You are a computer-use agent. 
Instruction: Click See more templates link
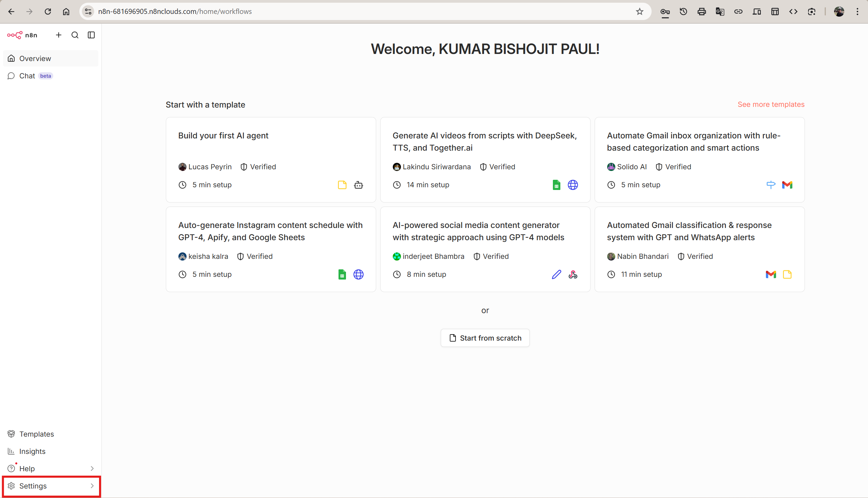(771, 104)
